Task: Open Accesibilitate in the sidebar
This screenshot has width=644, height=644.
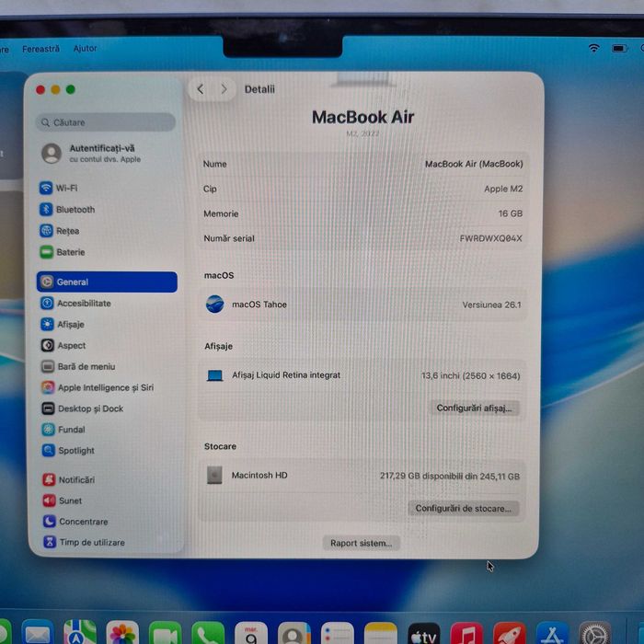Action: [x=75, y=304]
